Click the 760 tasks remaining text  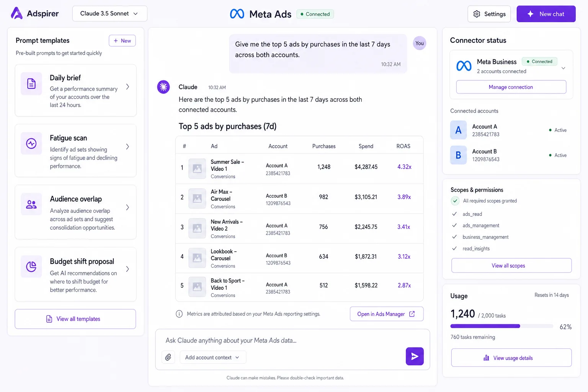pyautogui.click(x=473, y=337)
